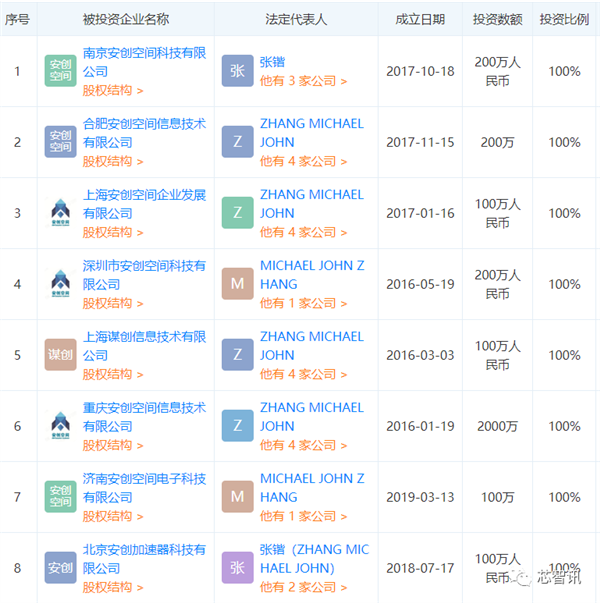Expand 股权结构 for 南京安创空间科技有限公司
Image resolution: width=600 pixels, height=603 pixels.
[x=112, y=90]
